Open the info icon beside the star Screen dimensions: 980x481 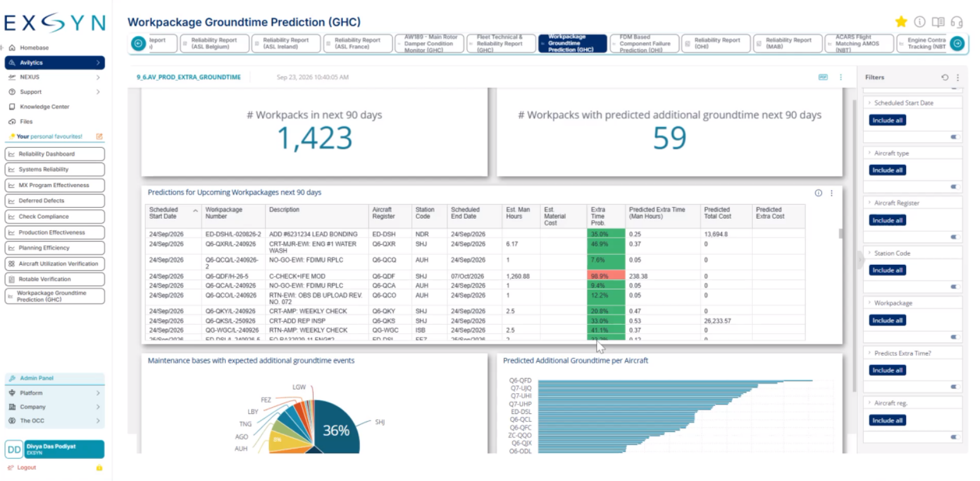(x=919, y=22)
